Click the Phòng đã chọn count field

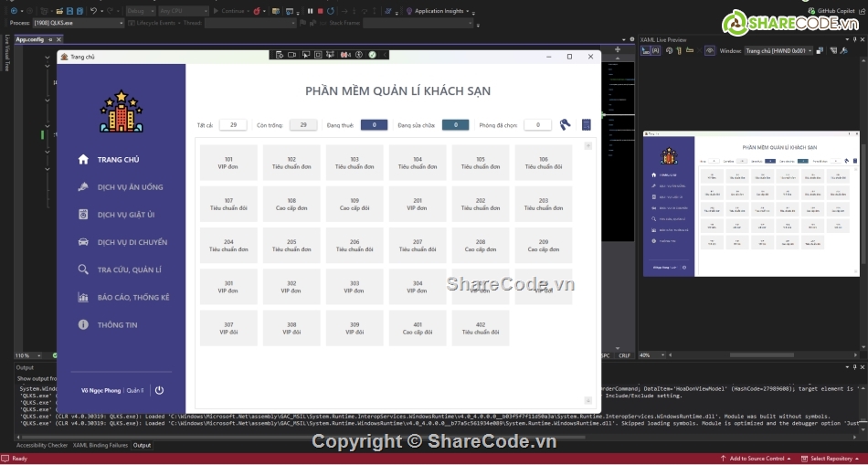537,125
